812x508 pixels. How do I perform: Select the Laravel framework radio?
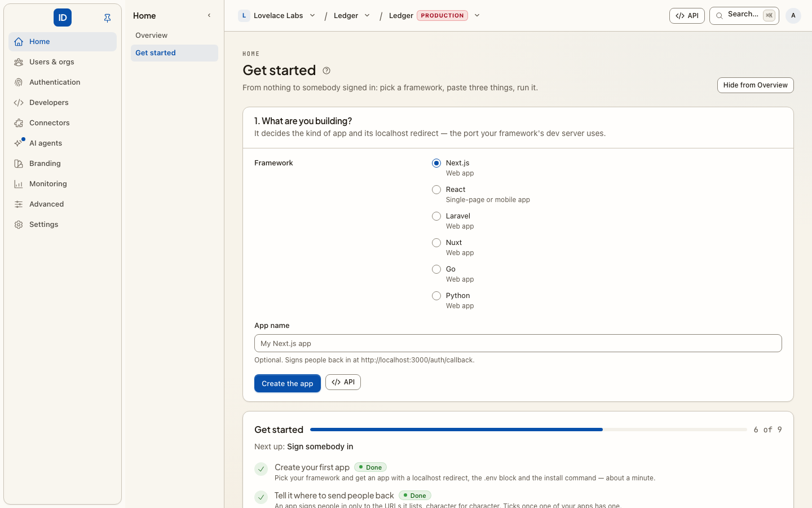[436, 216]
